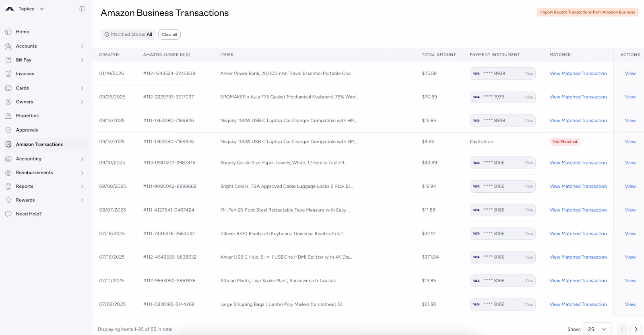The height and width of the screenshot is (335, 644).
Task: Expand the Bill Pay submenu chevron
Action: click(83, 60)
